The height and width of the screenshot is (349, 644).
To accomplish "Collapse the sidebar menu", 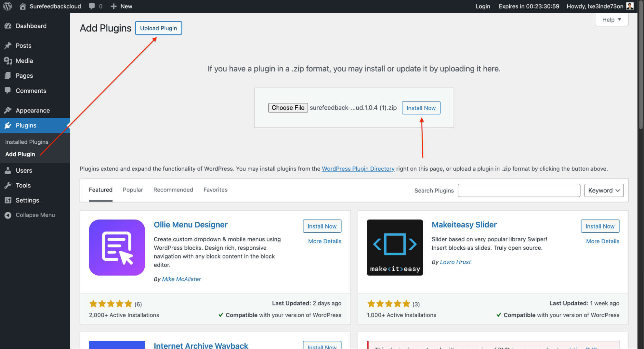I will pyautogui.click(x=30, y=215).
